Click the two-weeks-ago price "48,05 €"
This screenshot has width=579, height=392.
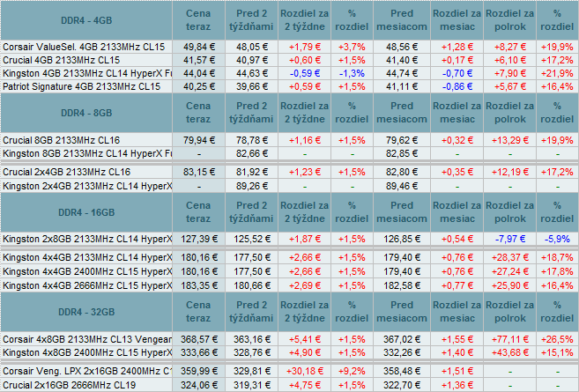[252, 47]
